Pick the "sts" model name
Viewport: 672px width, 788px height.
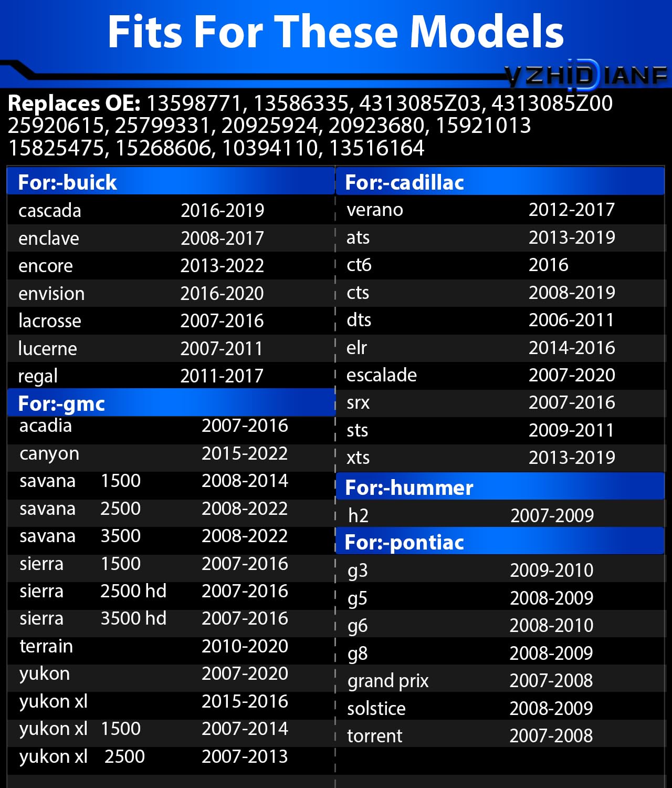coord(358,431)
